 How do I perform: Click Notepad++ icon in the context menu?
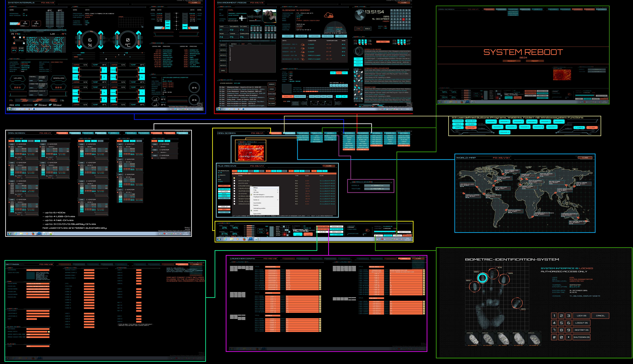click(251, 195)
